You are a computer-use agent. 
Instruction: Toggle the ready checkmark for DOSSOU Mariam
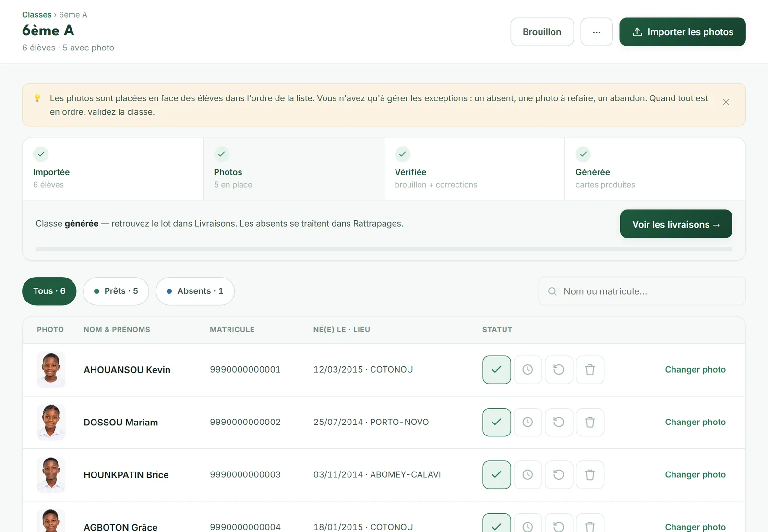(x=497, y=422)
